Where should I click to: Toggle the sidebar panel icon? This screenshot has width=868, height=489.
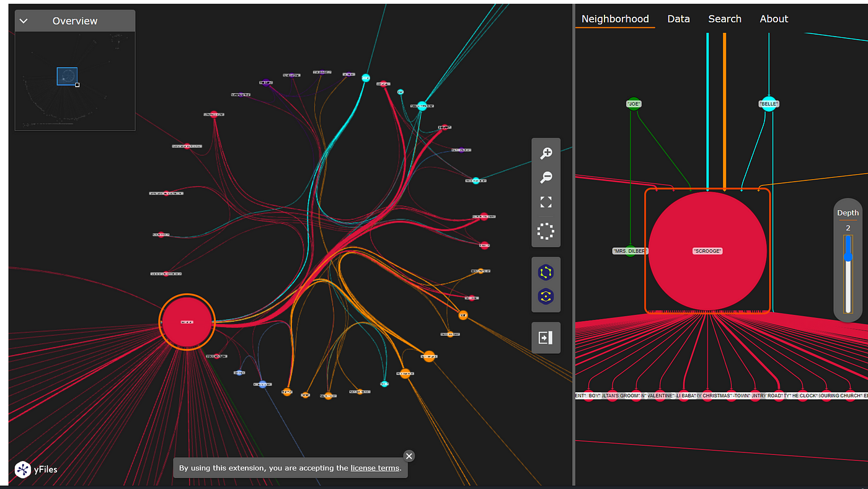546,338
